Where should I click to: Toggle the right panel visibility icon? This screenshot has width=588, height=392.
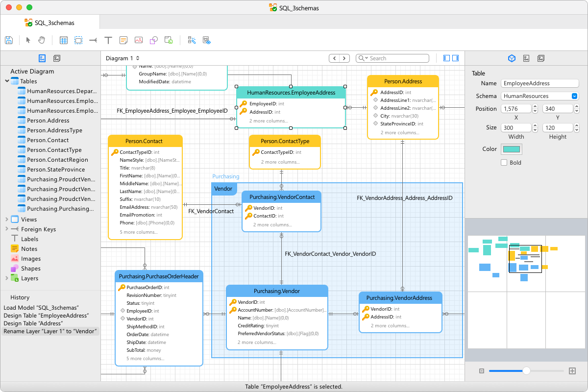pyautogui.click(x=455, y=58)
